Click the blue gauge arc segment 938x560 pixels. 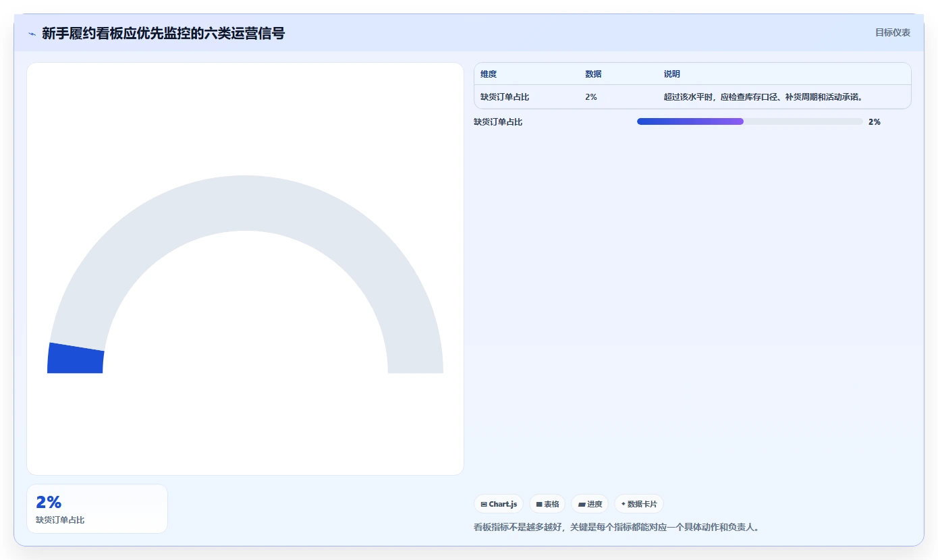pyautogui.click(x=75, y=358)
